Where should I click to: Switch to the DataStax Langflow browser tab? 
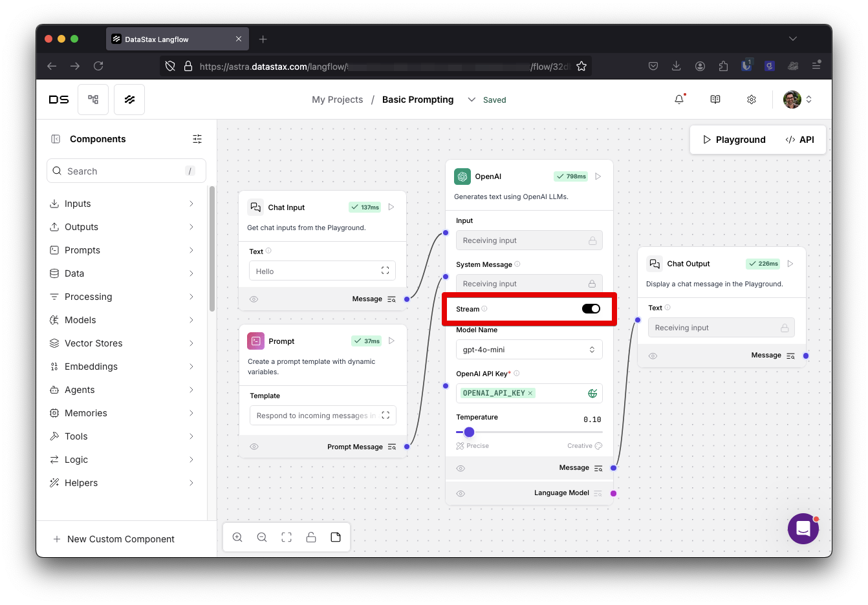tap(171, 39)
